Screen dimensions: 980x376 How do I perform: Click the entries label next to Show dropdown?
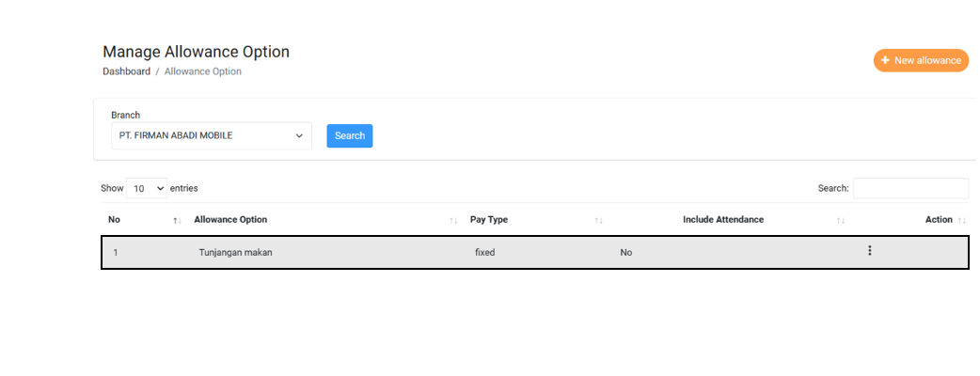coord(184,188)
